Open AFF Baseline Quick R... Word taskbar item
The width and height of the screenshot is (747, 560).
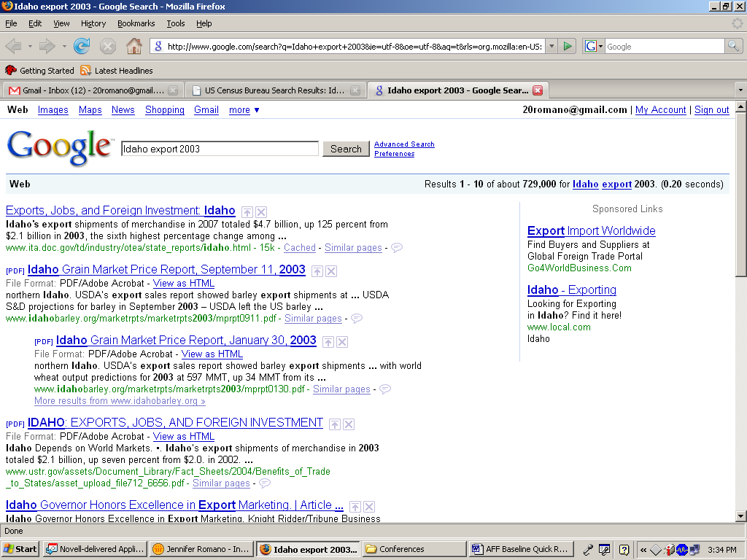click(521, 549)
